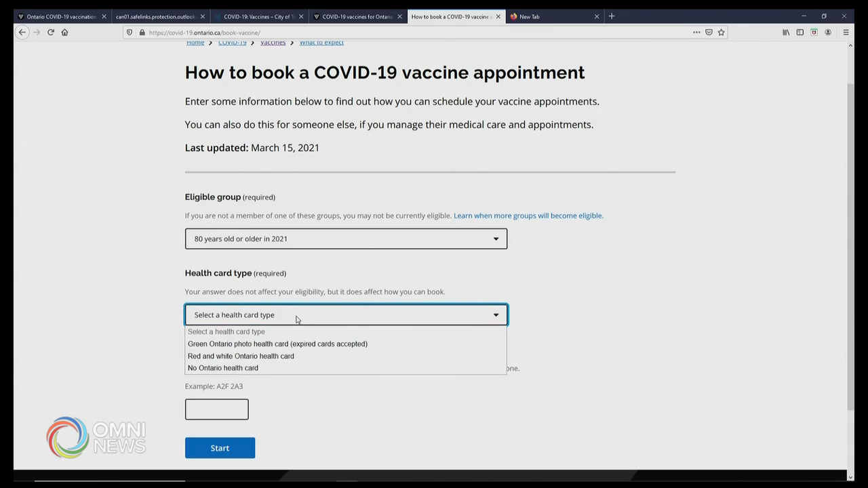Open the Eligible group dropdown
The height and width of the screenshot is (488, 868).
click(346, 239)
